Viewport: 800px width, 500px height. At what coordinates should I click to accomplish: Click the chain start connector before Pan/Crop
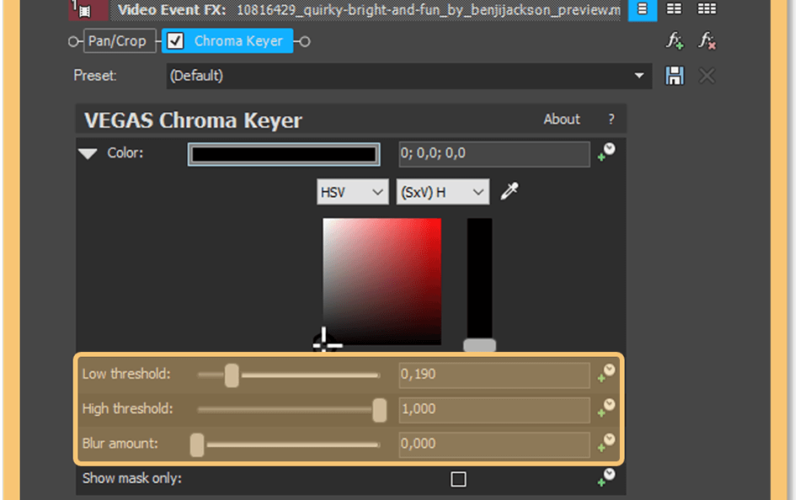(74, 41)
